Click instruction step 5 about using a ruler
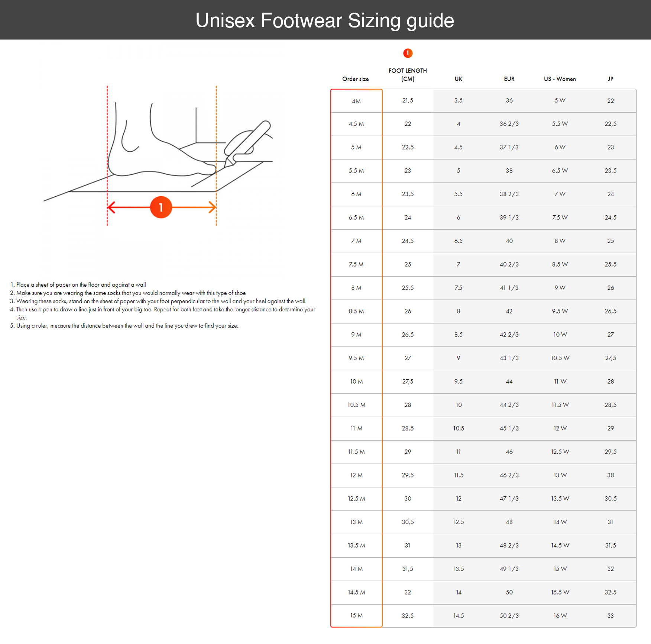 click(124, 326)
